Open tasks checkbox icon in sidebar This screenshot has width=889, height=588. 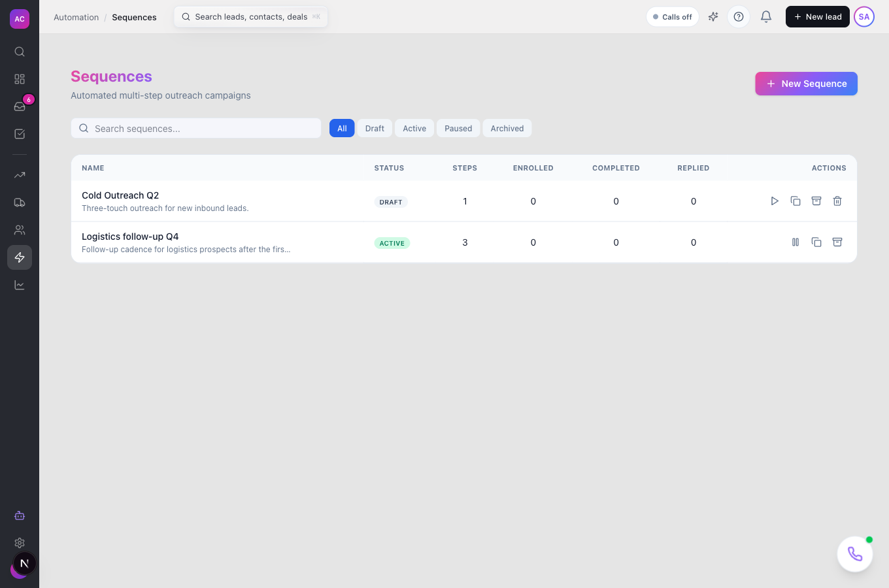click(20, 134)
